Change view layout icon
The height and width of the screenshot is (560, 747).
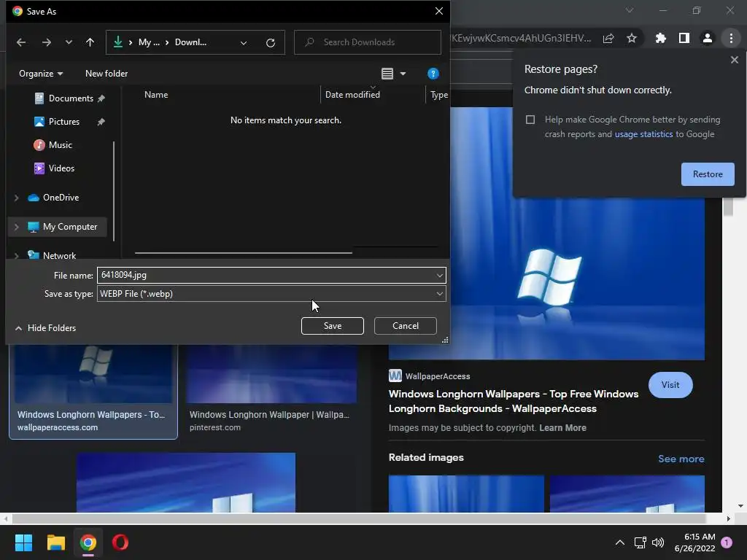pos(387,74)
